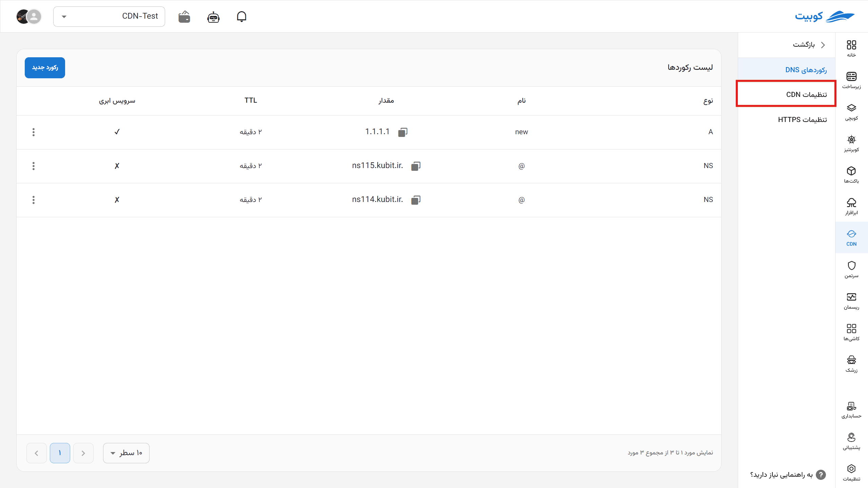The height and width of the screenshot is (488, 868).
Task: Click the TTL column header
Action: coord(251,100)
